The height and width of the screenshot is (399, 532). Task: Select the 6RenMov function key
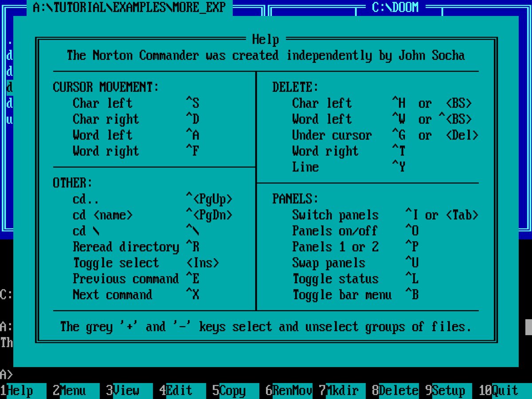(x=289, y=391)
